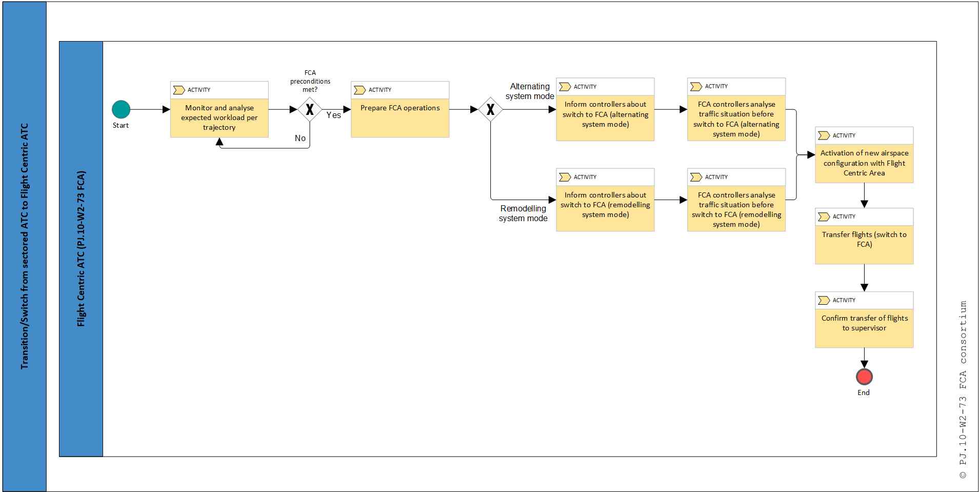Image resolution: width=980 pixels, height=492 pixels.
Task: Click the activity chevron icon on Transfer flights box
Action: 824,217
